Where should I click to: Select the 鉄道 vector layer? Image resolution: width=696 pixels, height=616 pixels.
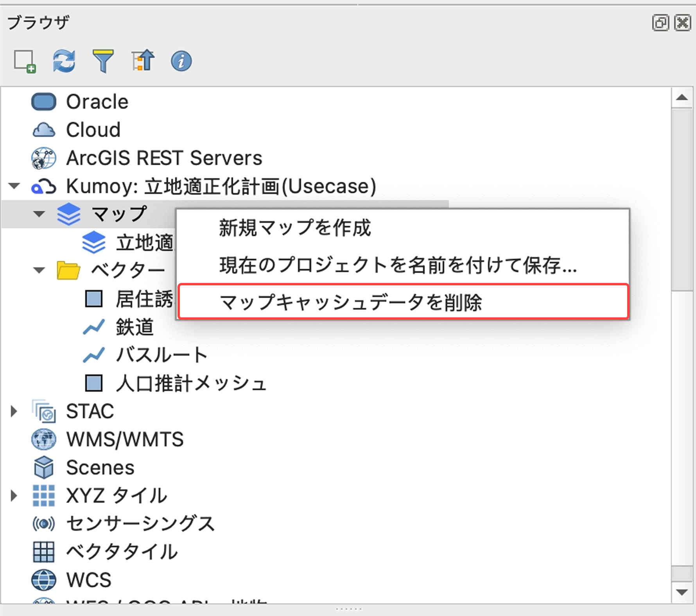(134, 328)
